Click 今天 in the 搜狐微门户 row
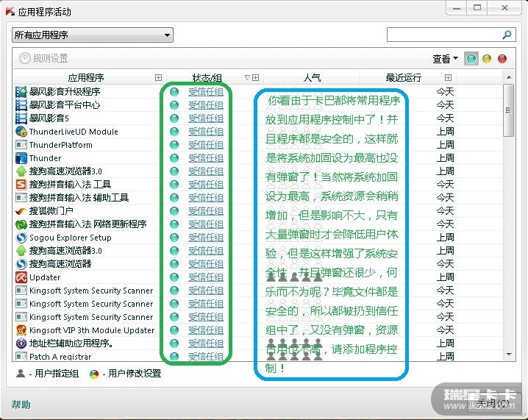This screenshot has height=420, width=528. tap(445, 211)
